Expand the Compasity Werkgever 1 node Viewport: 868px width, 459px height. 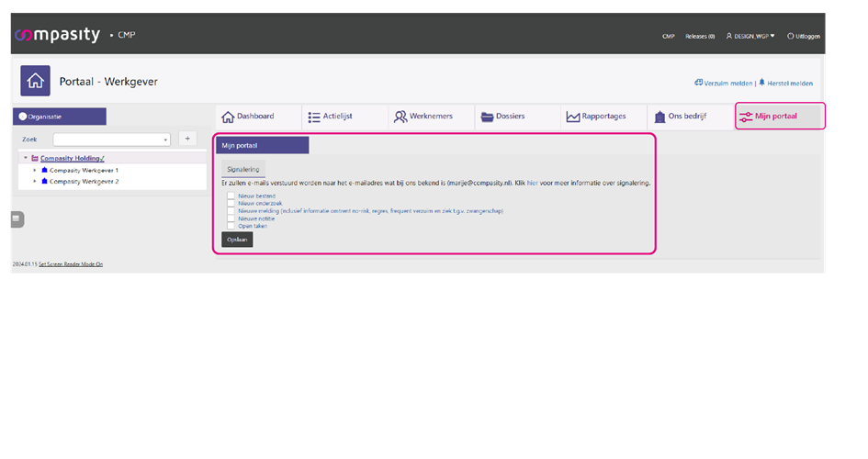click(35, 170)
